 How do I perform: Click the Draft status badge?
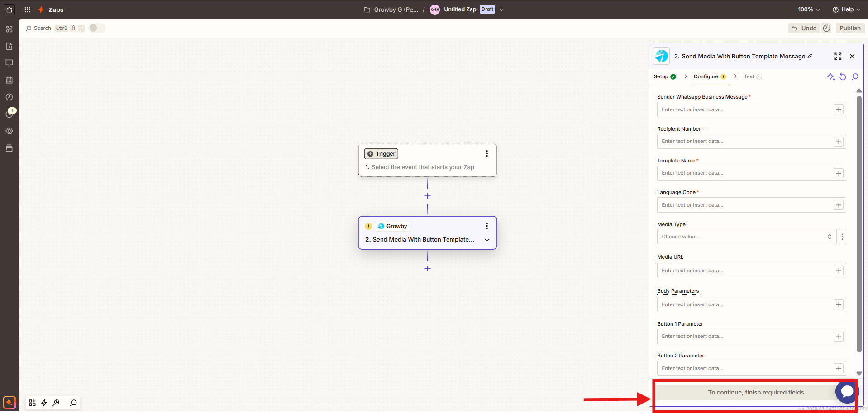click(x=487, y=9)
